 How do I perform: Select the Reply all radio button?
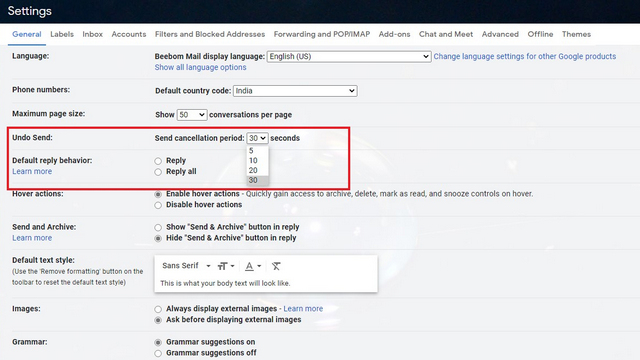pyautogui.click(x=158, y=172)
